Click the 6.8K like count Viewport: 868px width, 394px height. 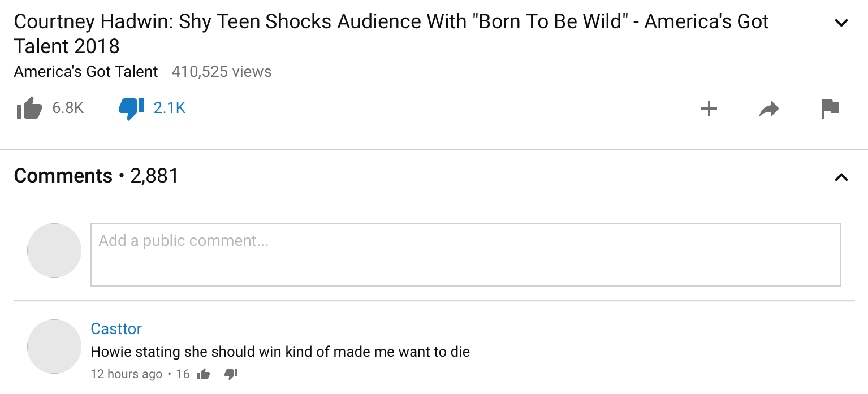click(x=68, y=108)
